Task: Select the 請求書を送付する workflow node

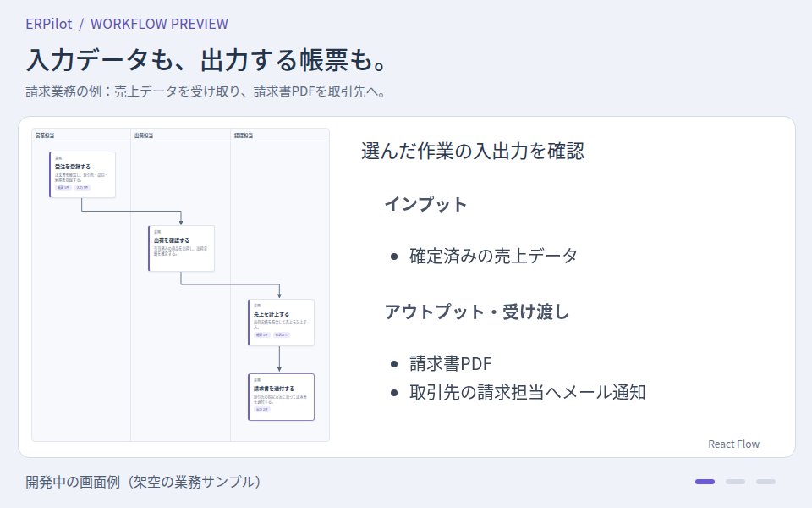Action: tap(281, 397)
